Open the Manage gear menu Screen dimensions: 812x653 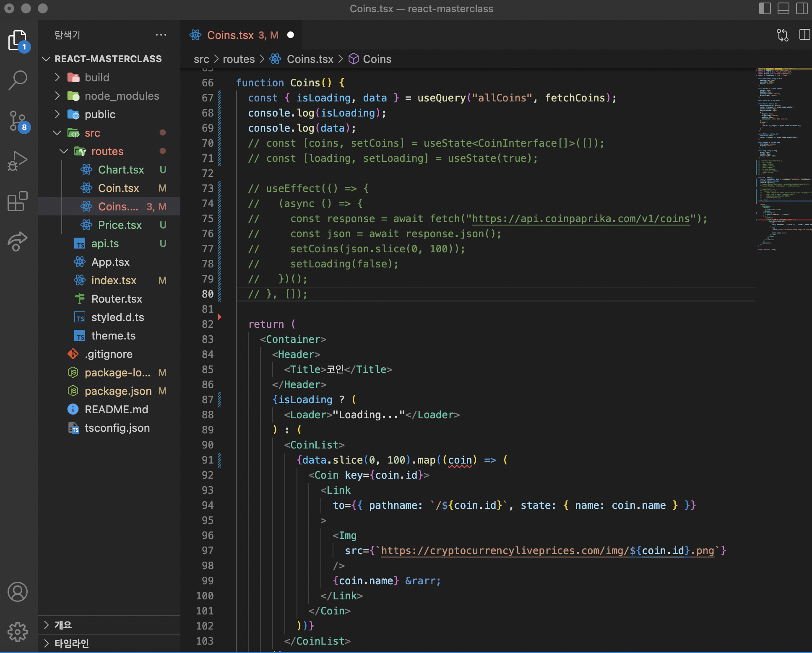(18, 632)
